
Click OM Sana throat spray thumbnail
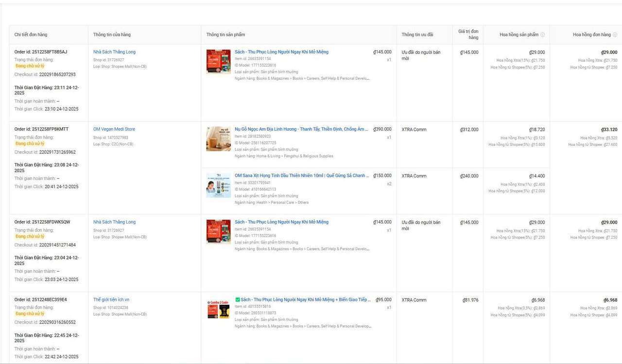pyautogui.click(x=219, y=185)
